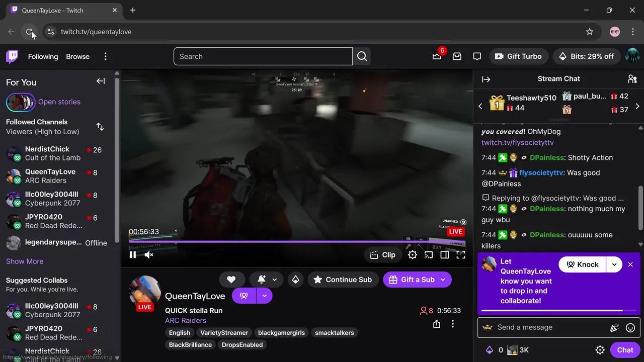Viewport: 644px width, 362px height.
Task: Click Knock in collaborate banner
Action: pos(582,264)
